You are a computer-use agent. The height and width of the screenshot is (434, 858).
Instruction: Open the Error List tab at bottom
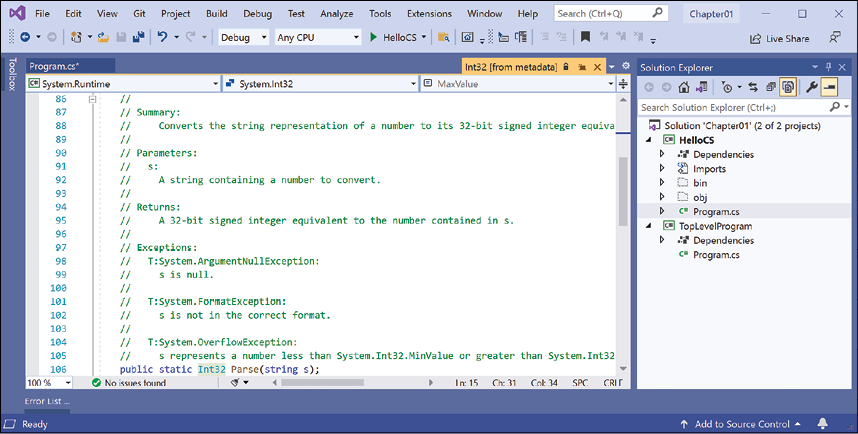pyautogui.click(x=47, y=401)
